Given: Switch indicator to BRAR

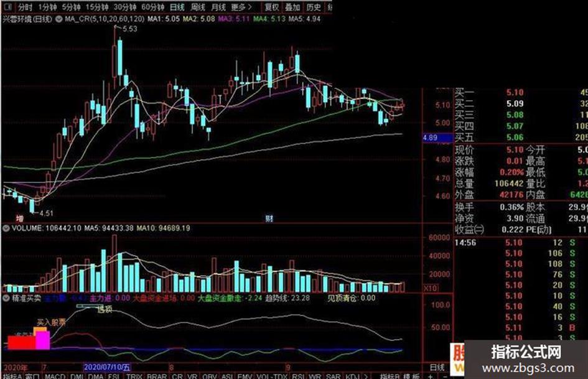Looking at the screenshot, I should pyautogui.click(x=157, y=376).
